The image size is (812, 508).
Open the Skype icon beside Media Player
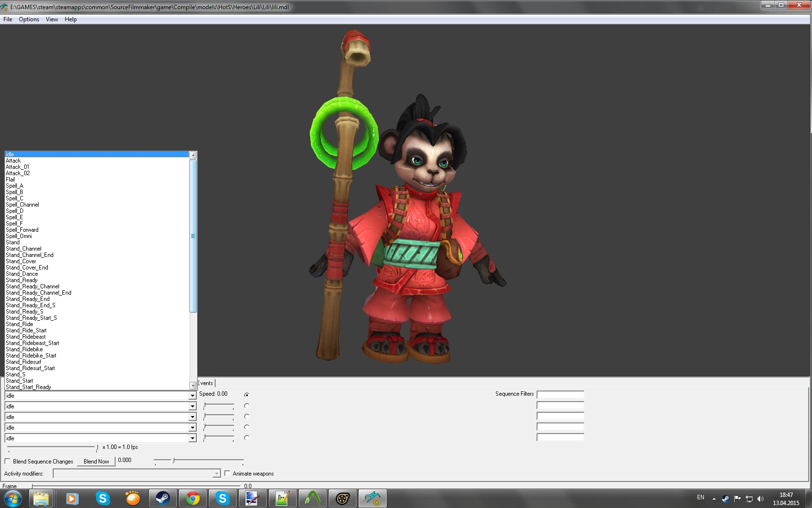(102, 498)
